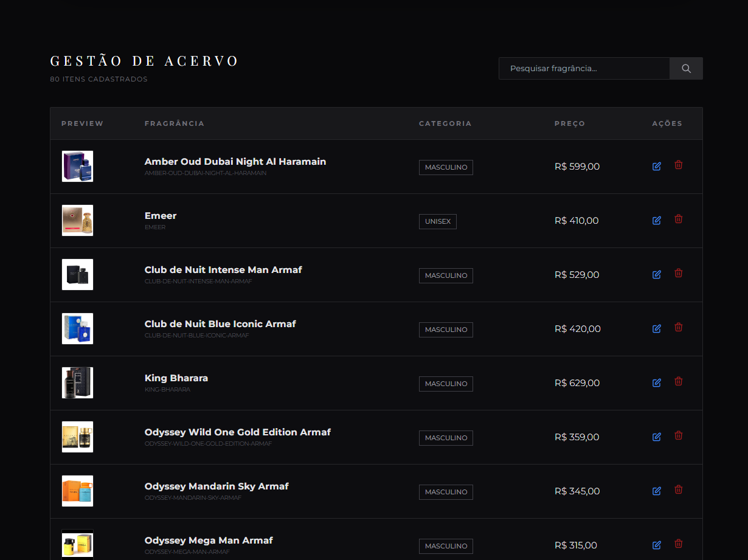Delete Club de Nuit Intense Man Armaf
748x560 pixels.
click(679, 273)
